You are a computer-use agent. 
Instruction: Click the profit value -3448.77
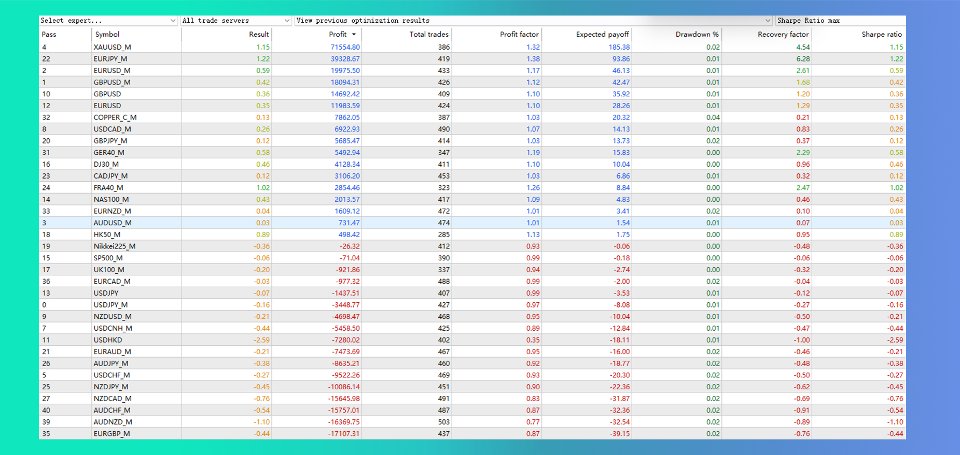pyautogui.click(x=345, y=305)
